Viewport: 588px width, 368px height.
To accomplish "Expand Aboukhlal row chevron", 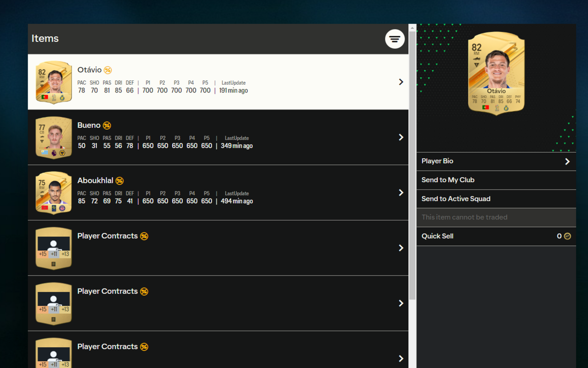I will pos(401,192).
